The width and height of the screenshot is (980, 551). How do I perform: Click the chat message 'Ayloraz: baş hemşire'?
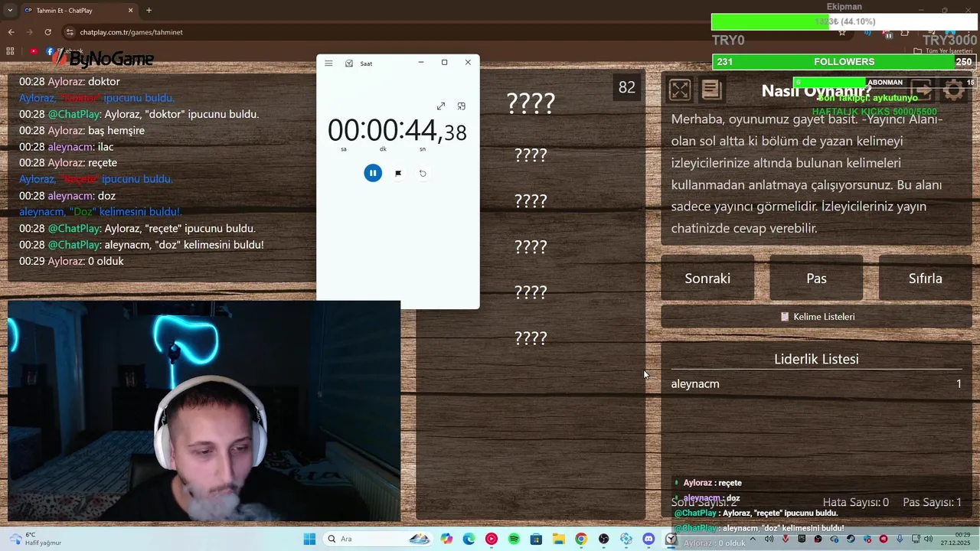[82, 130]
